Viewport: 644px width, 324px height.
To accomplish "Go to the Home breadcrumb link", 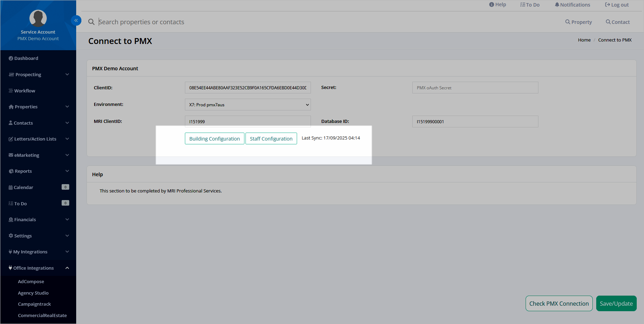I will (584, 40).
